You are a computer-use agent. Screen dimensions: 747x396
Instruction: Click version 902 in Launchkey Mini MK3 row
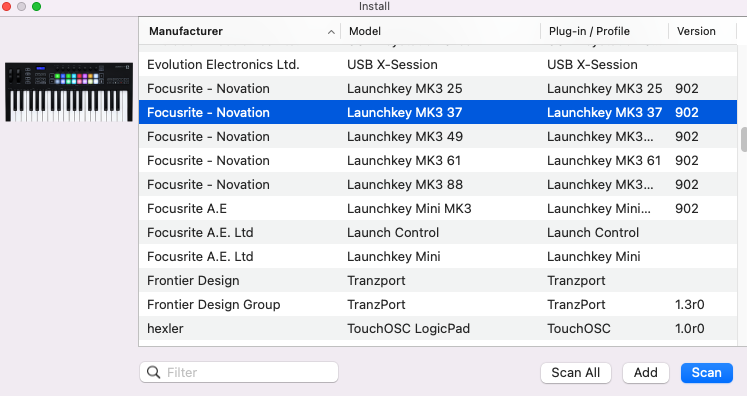click(686, 208)
